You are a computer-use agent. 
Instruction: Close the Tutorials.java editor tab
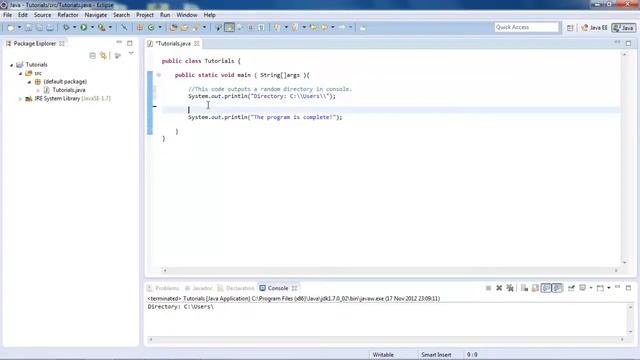pyautogui.click(x=197, y=43)
